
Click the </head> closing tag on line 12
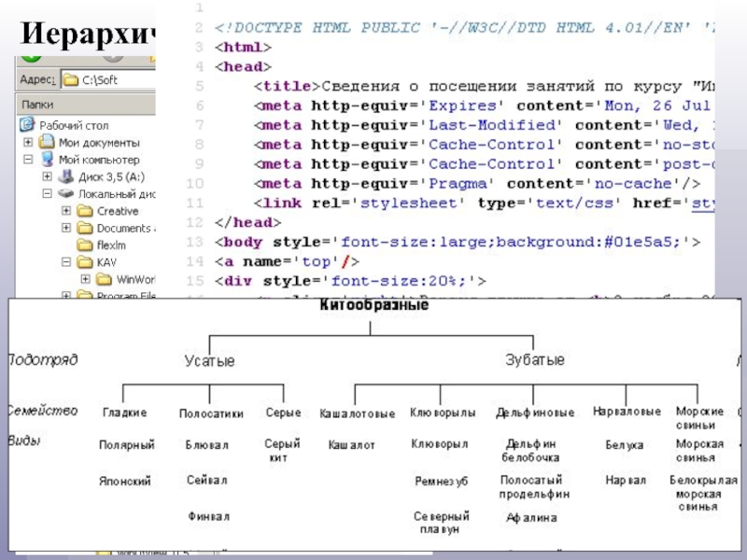[247, 223]
